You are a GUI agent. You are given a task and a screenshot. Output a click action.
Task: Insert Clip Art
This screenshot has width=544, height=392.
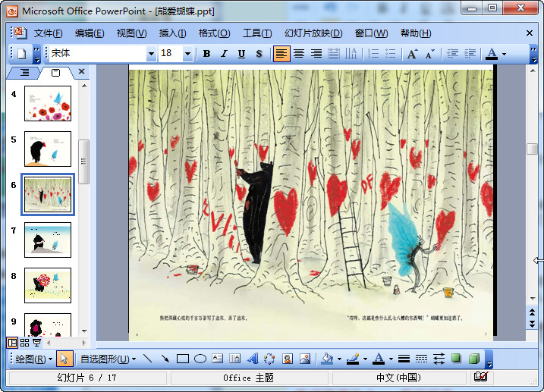288,359
